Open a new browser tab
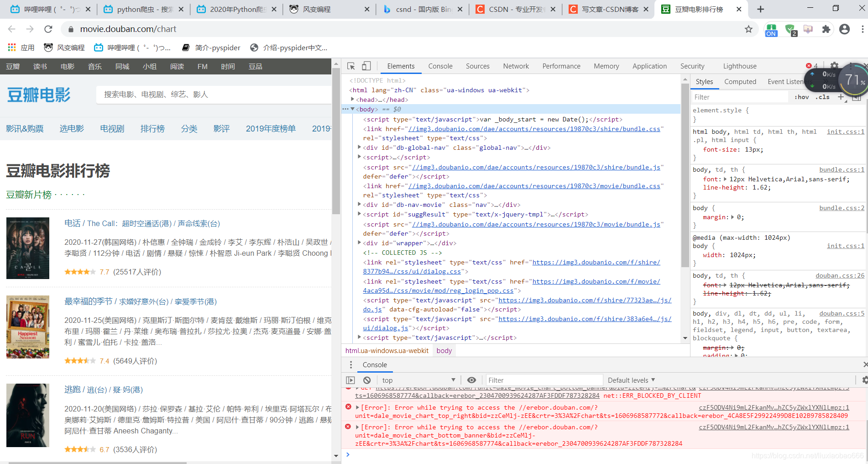This screenshot has height=464, width=868. click(760, 9)
